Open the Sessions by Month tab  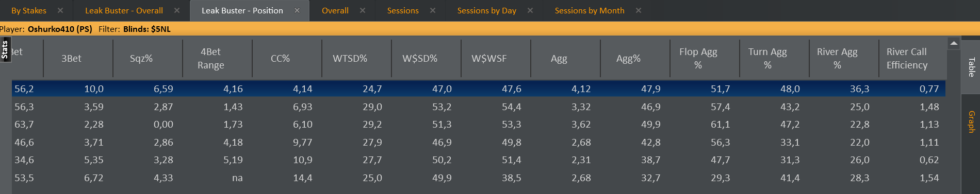[590, 10]
